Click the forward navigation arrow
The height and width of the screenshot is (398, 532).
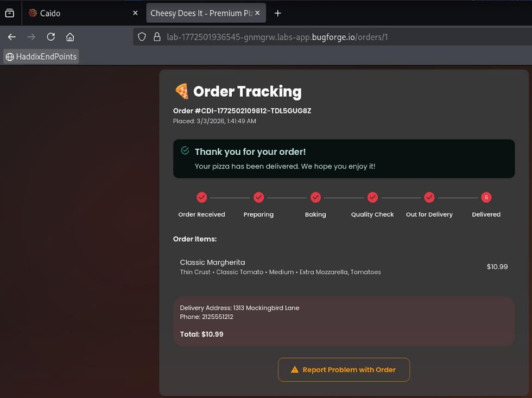click(31, 37)
